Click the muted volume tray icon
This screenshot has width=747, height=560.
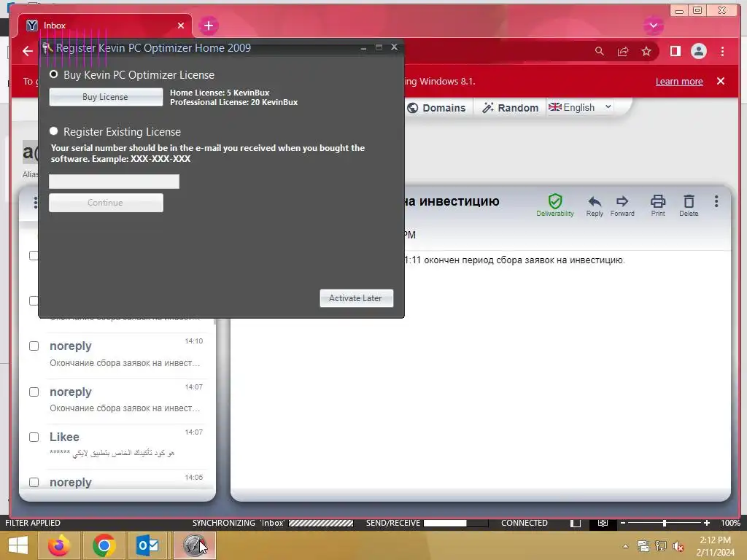[x=678, y=546]
